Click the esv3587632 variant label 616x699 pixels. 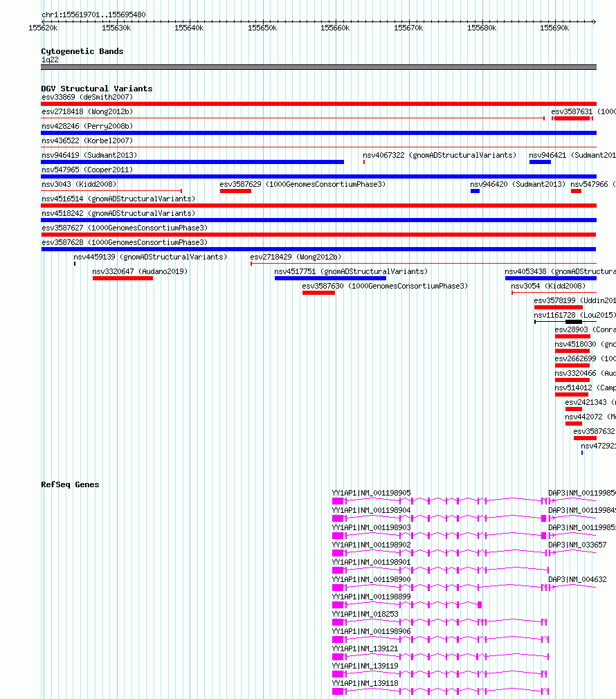pos(594,432)
